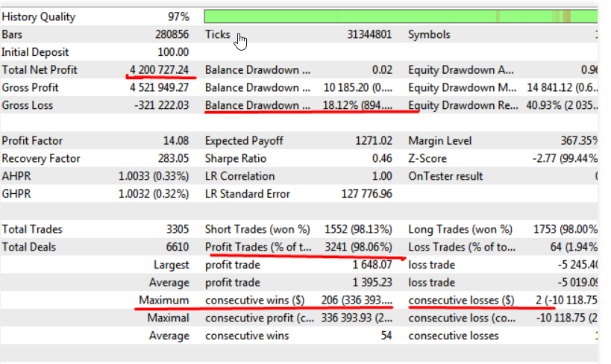Select the Symbols label
Image resolution: width=611 pixels, height=364 pixels.
(429, 34)
